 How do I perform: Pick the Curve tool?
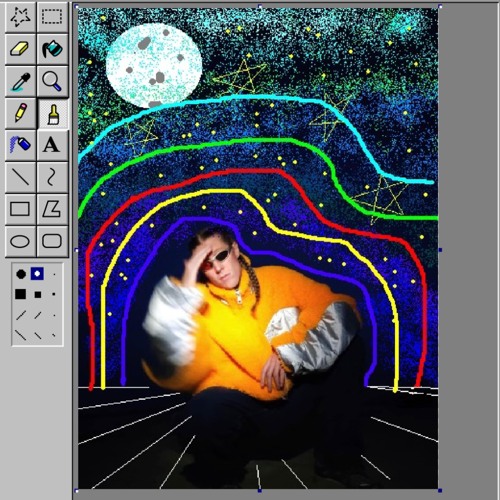(x=52, y=177)
